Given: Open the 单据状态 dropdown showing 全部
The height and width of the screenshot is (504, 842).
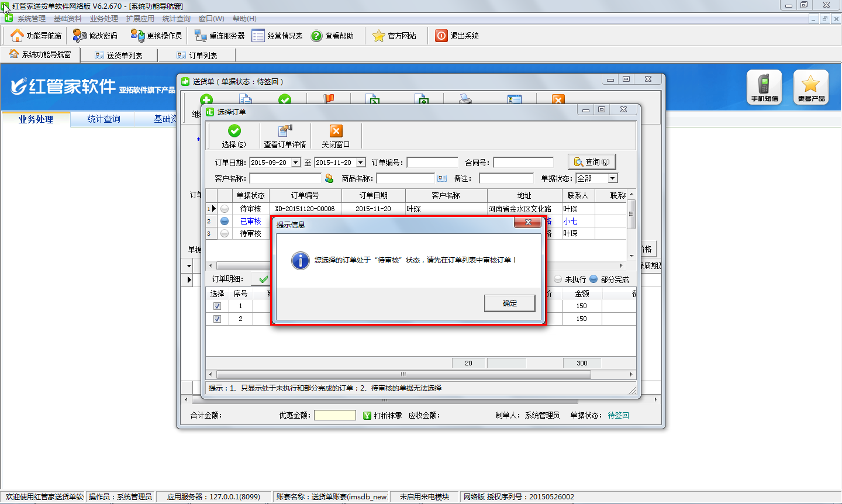Looking at the screenshot, I should coord(612,178).
